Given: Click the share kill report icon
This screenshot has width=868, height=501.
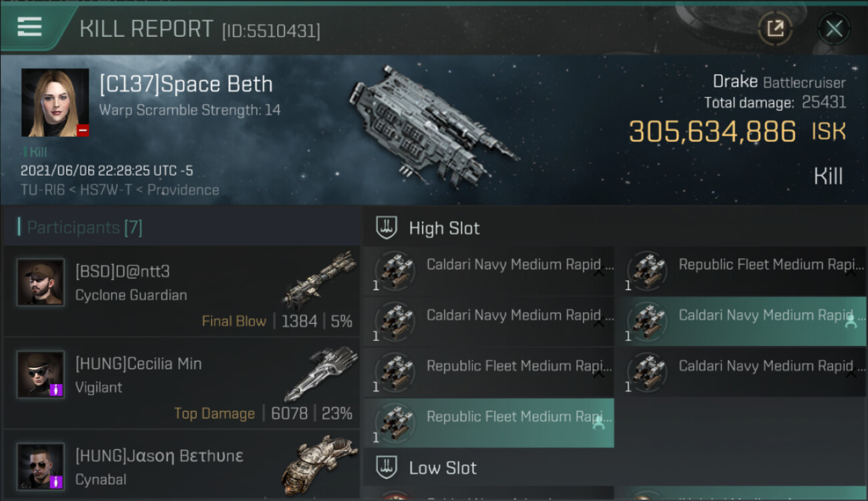Looking at the screenshot, I should (x=775, y=28).
